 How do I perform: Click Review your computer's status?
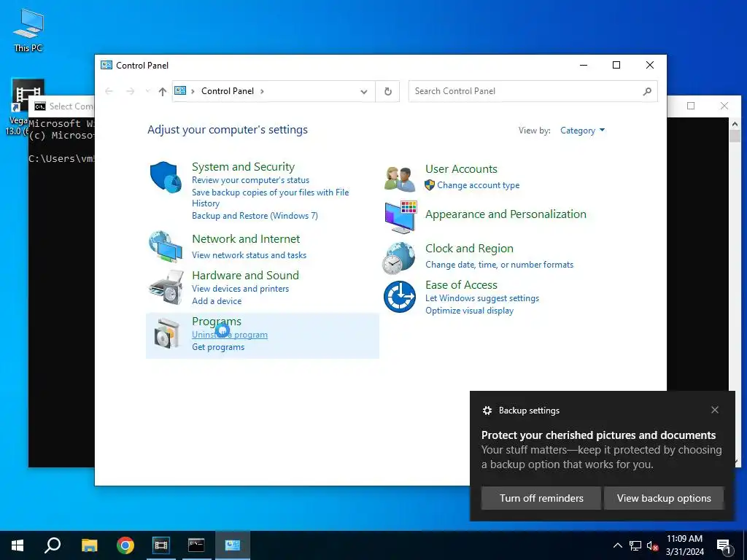click(x=251, y=180)
